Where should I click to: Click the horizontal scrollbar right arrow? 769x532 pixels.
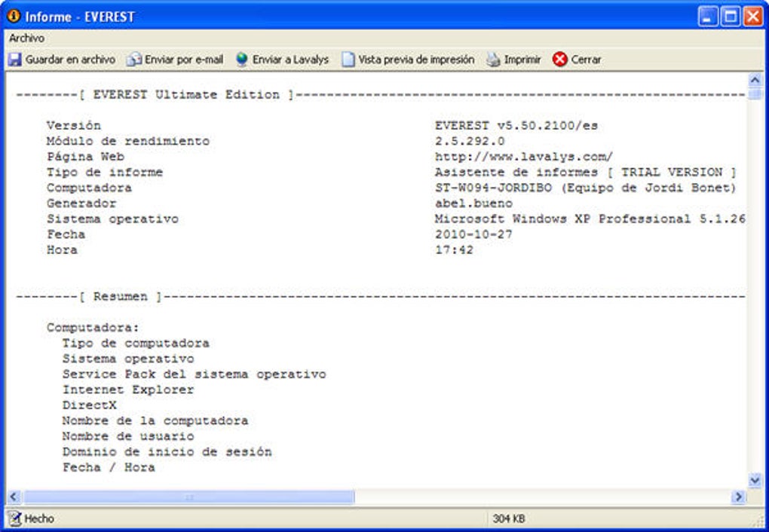coord(739,497)
